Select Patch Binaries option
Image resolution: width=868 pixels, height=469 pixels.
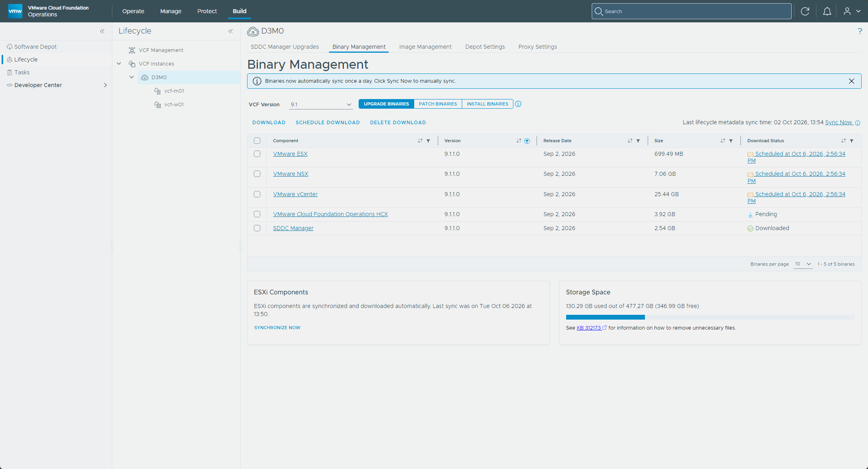click(438, 104)
